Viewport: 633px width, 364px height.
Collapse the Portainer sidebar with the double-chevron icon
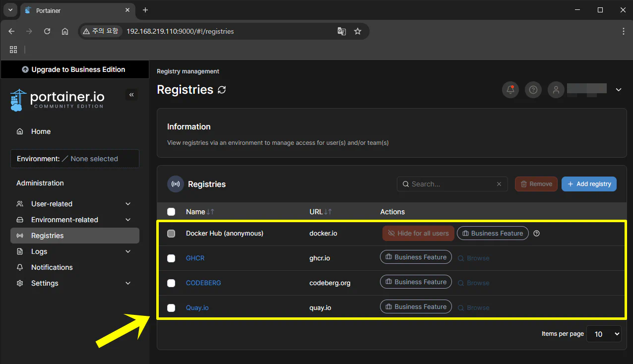coord(131,95)
